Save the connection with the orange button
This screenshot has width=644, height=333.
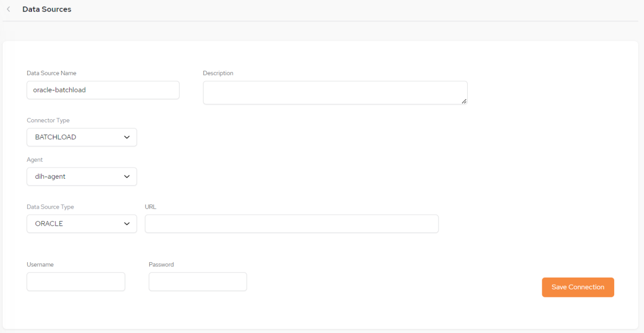point(578,287)
